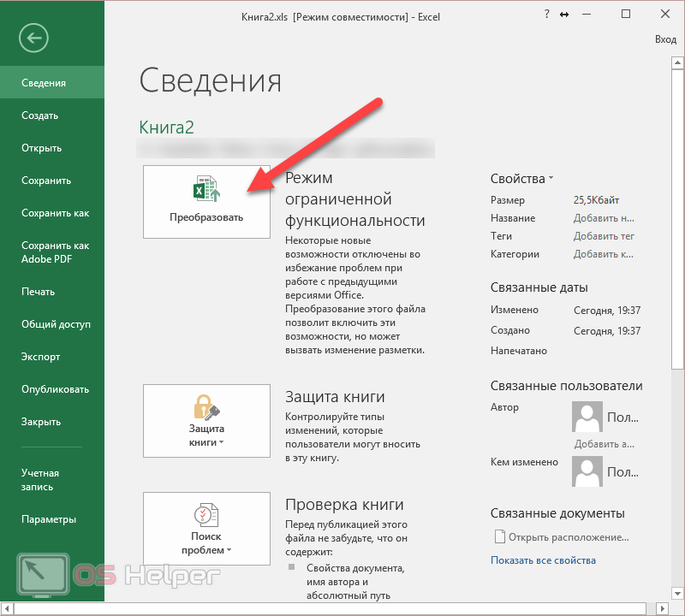Click the Название Добавить field
This screenshot has width=685, height=616.
pos(604,218)
